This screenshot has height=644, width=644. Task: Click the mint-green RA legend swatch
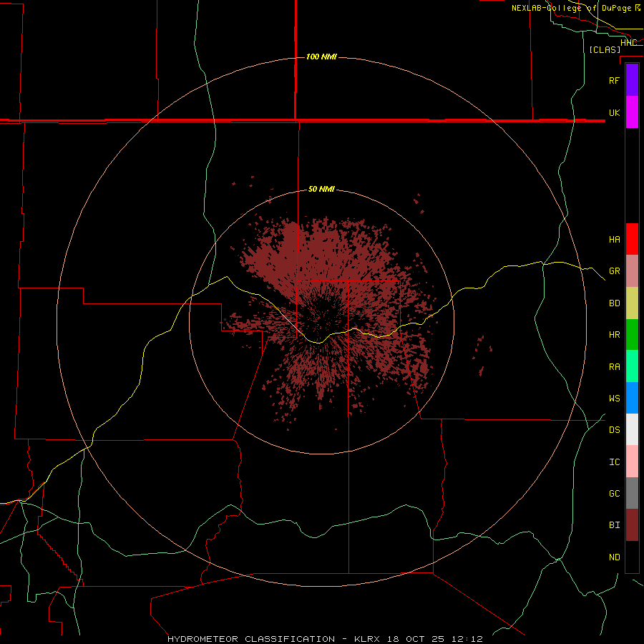pyautogui.click(x=632, y=366)
